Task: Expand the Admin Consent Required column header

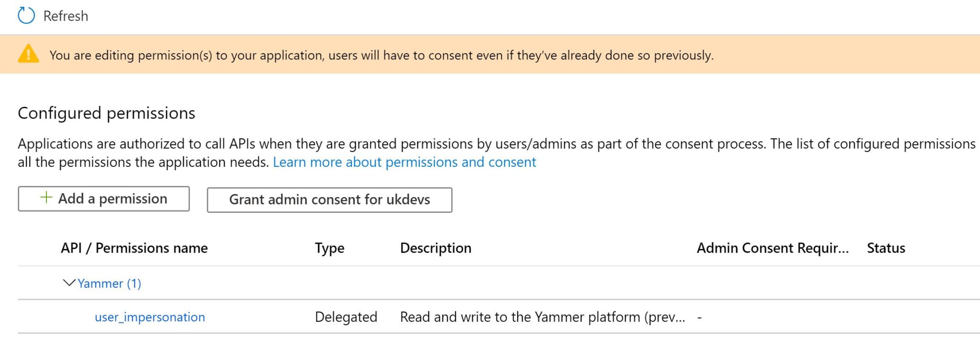Action: pos(772,248)
